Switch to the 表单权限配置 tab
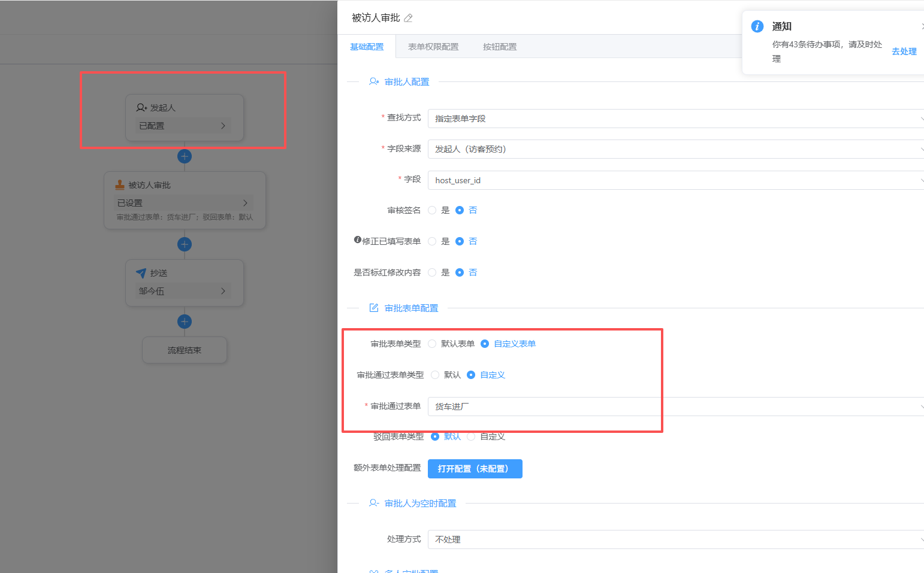The width and height of the screenshot is (924, 573). coord(433,47)
